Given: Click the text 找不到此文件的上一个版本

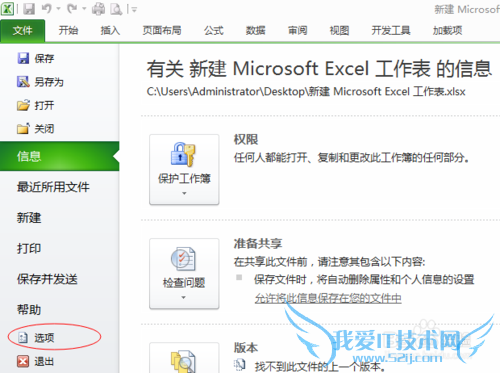Looking at the screenshot, I should click(x=320, y=367).
